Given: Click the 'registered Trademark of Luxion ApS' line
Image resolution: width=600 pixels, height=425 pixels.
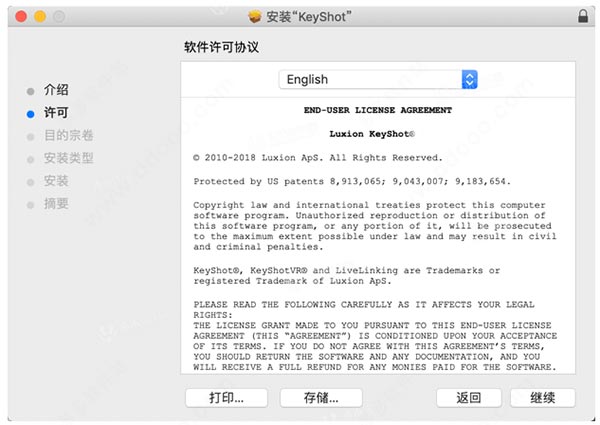Looking at the screenshot, I should pos(292,281).
